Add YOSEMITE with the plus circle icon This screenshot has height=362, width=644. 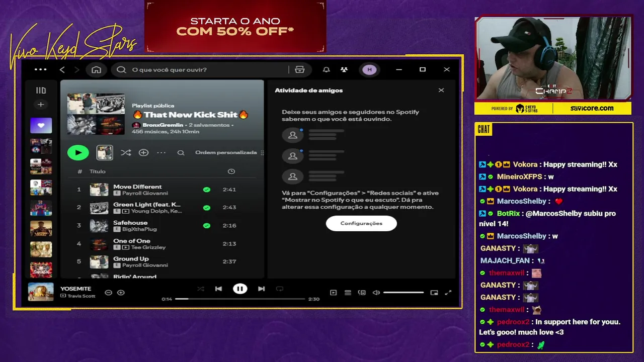coord(121,292)
